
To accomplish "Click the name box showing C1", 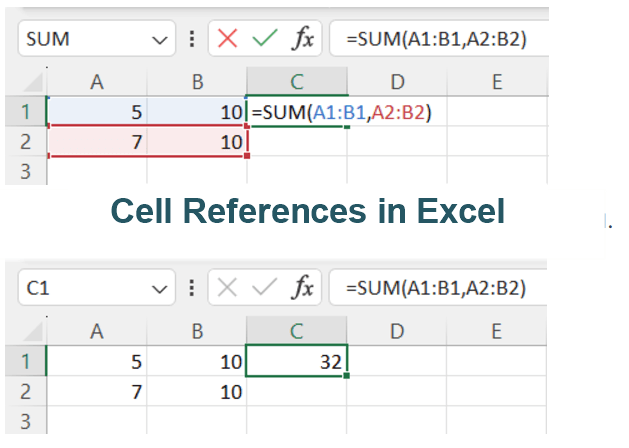I will pyautogui.click(x=97, y=288).
